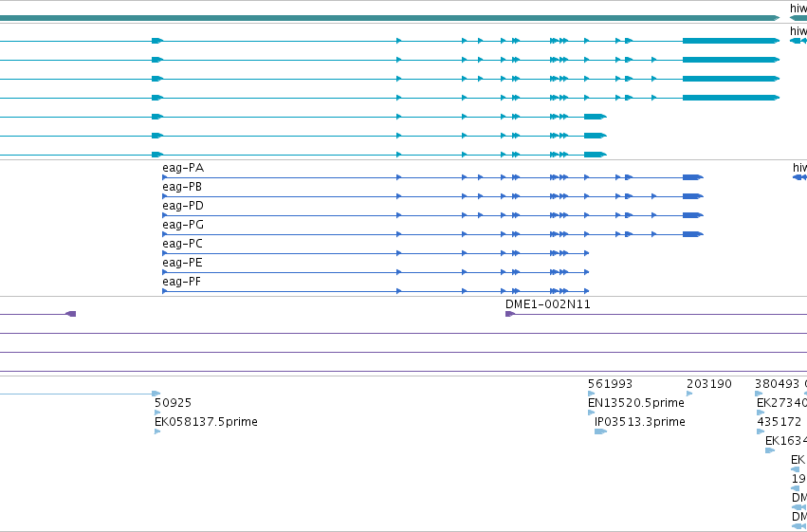Select the last thick exon of eag-PG

pyautogui.click(x=693, y=234)
